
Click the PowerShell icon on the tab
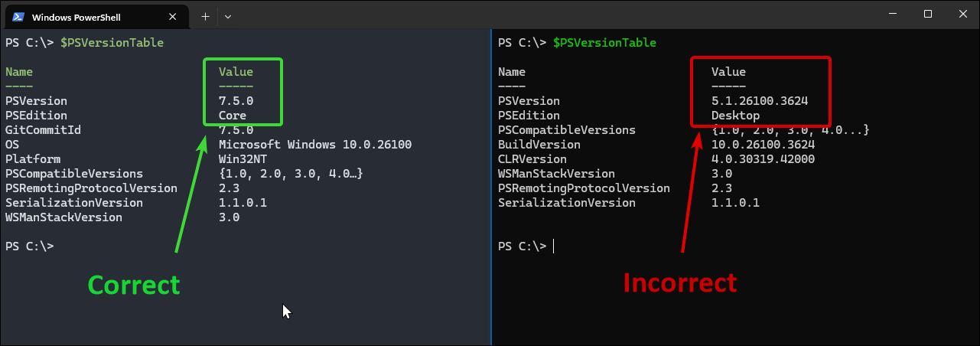(16, 16)
